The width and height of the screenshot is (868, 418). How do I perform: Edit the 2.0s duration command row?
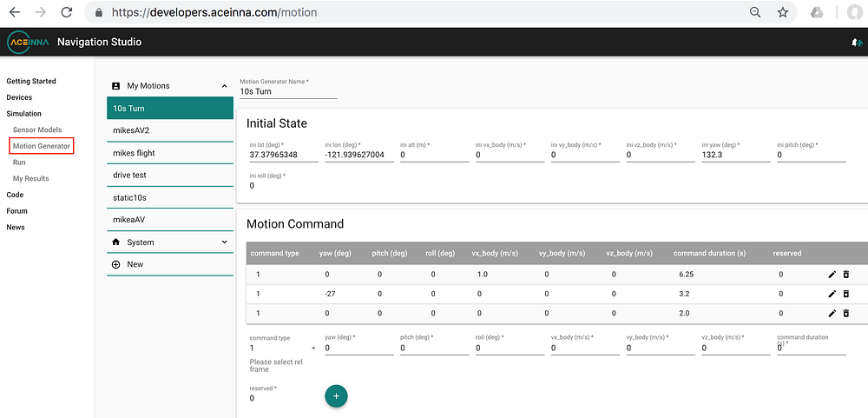(832, 313)
